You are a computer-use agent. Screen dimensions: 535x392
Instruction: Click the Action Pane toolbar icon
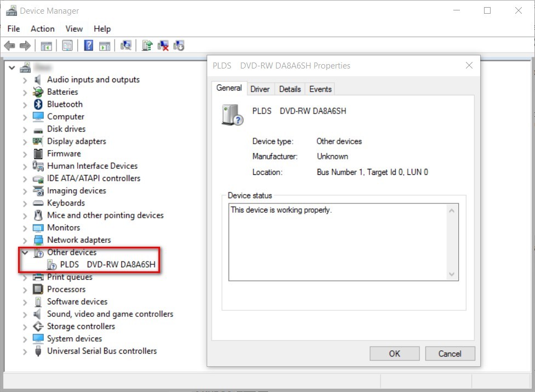104,46
